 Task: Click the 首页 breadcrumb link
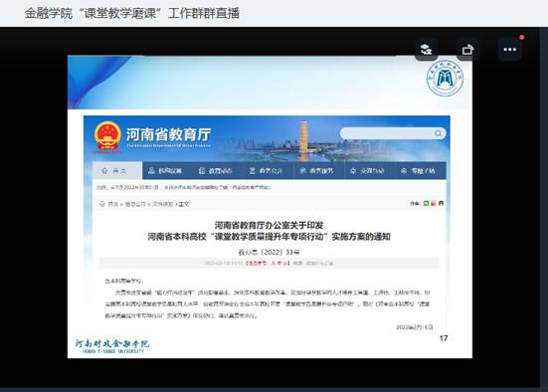point(112,204)
